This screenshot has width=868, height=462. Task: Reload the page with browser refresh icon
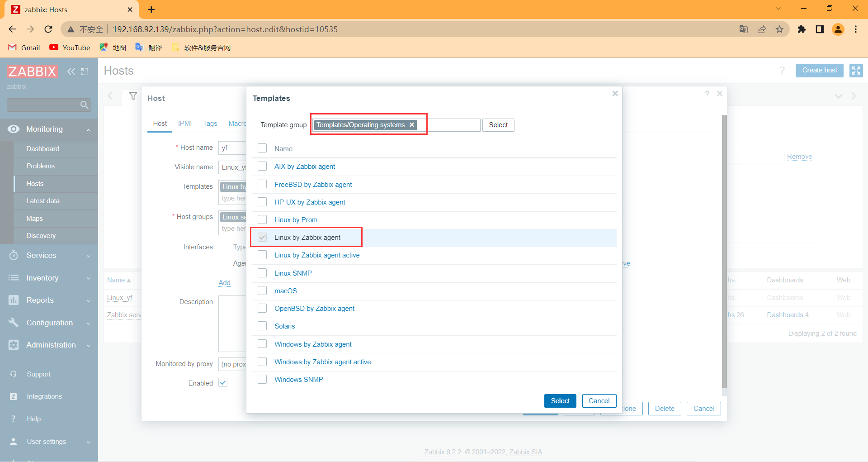(x=48, y=29)
